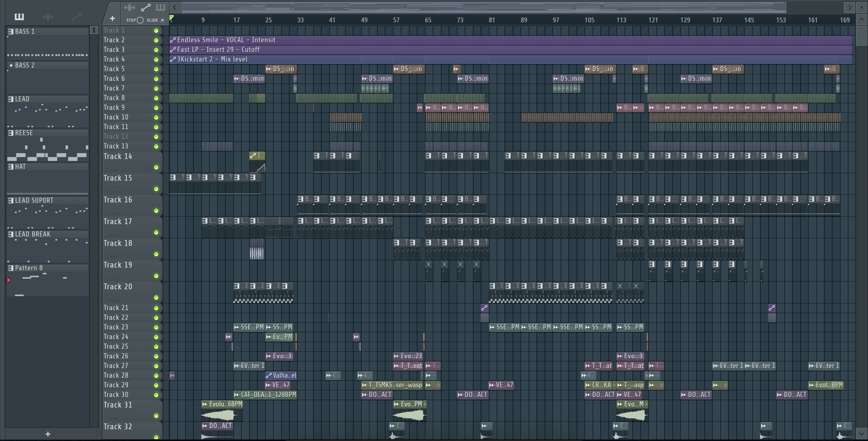Click bar 57 on the timeline ruler

396,20
